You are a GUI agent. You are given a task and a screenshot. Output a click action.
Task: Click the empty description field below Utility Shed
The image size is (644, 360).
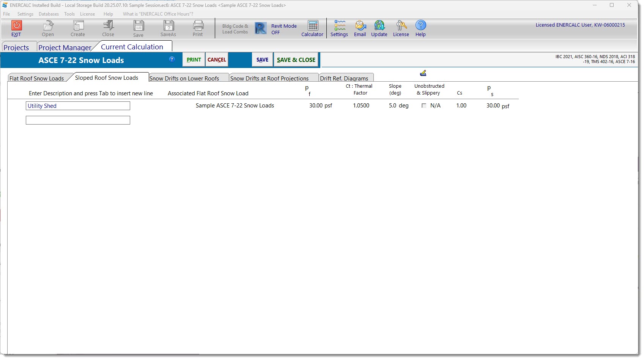click(78, 120)
